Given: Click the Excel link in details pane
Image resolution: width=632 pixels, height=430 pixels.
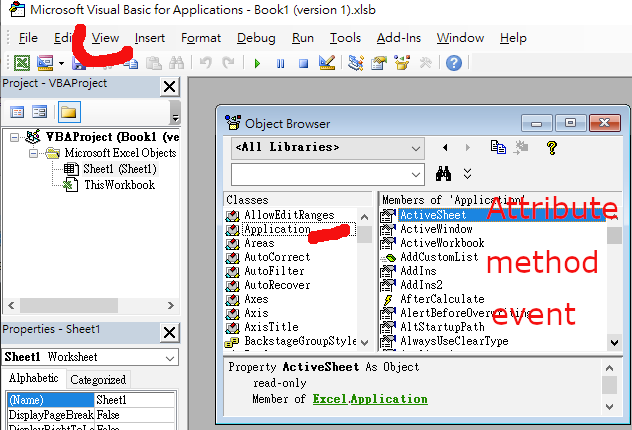Looking at the screenshot, I should (x=330, y=399).
